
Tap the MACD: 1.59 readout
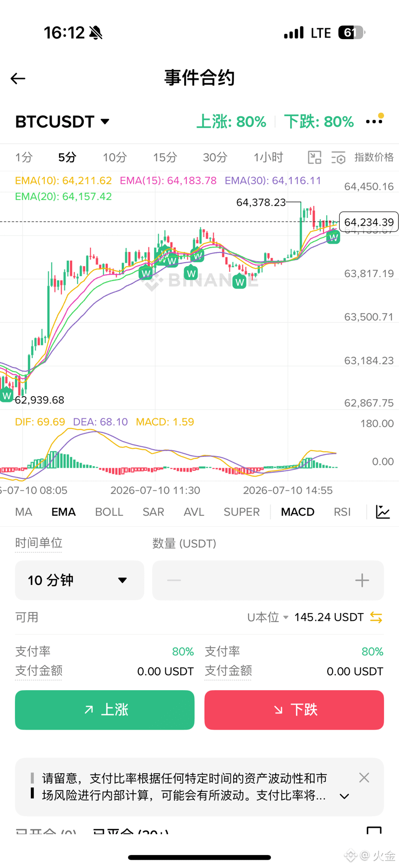click(165, 422)
